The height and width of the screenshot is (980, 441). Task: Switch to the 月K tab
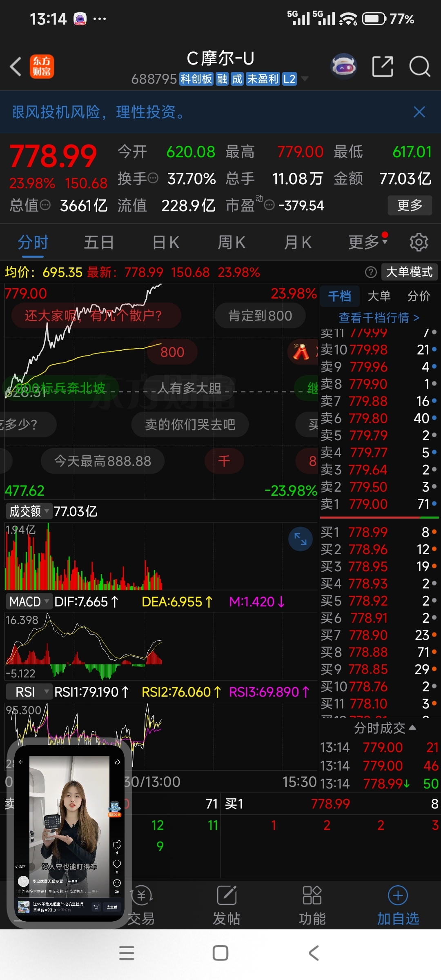click(x=298, y=242)
